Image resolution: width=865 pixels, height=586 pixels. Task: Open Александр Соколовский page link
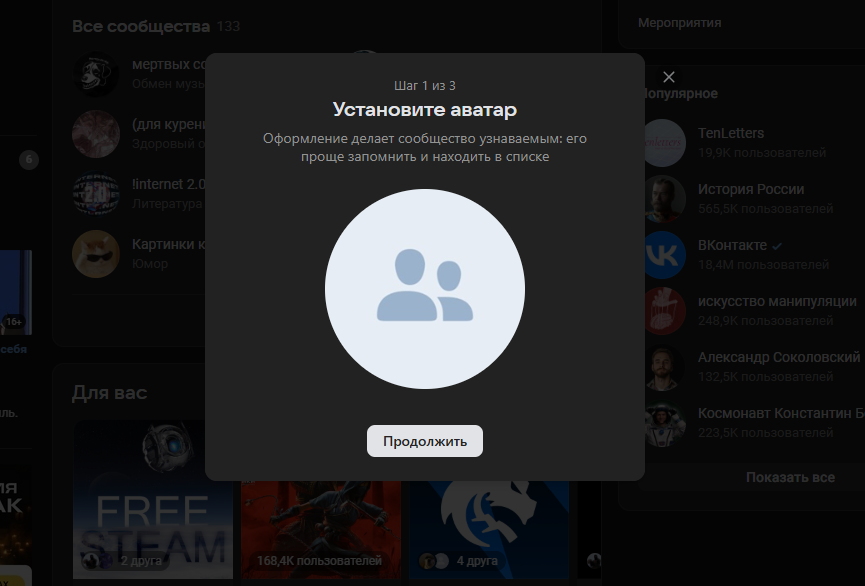779,357
